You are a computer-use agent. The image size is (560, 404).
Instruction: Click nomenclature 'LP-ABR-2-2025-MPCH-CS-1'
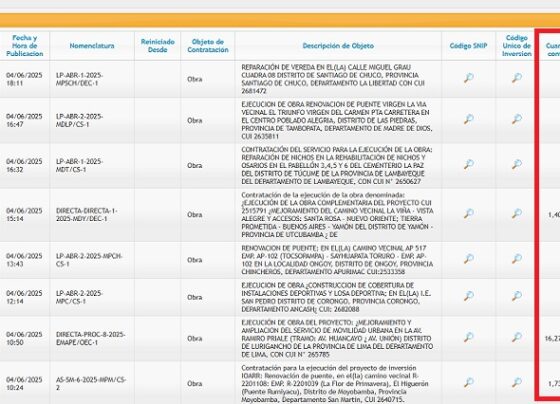[x=89, y=260]
